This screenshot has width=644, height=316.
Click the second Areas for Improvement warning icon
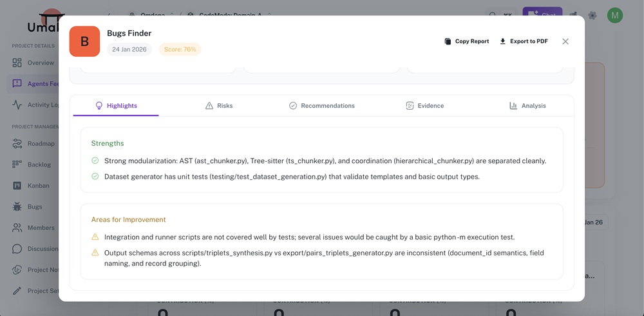(x=95, y=253)
